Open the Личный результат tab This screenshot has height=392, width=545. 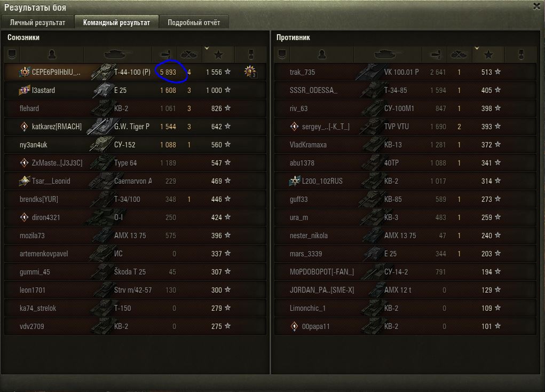[x=37, y=22]
